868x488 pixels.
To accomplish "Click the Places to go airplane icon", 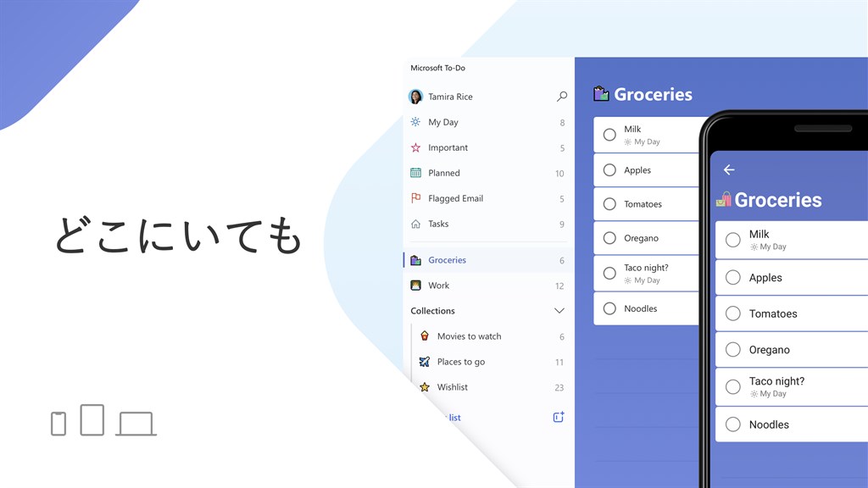I will click(425, 361).
